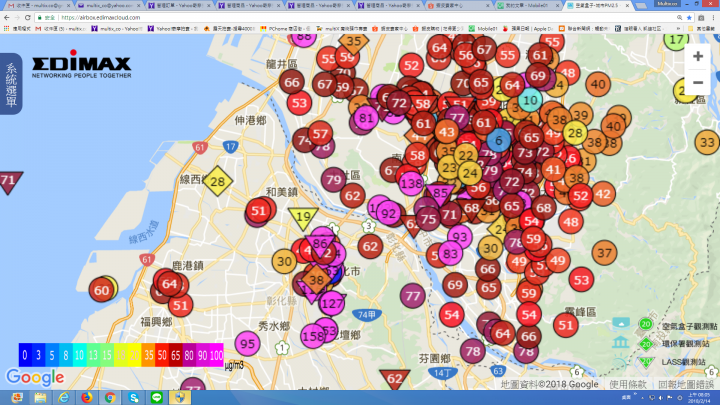Click the Edimax logo
The height and width of the screenshot is (405, 720).
pos(82,64)
